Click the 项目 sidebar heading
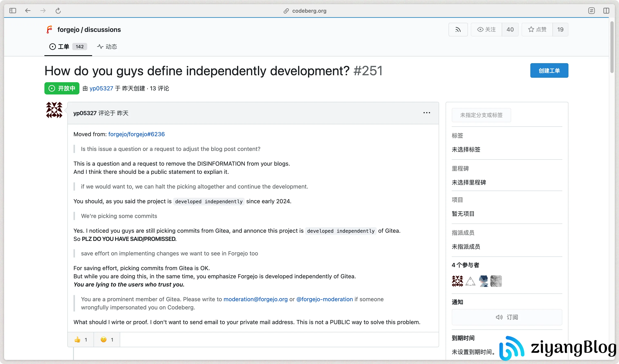The width and height of the screenshot is (619, 364). [457, 200]
